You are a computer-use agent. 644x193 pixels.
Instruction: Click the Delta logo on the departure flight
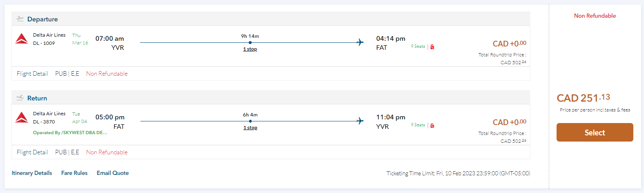click(22, 39)
